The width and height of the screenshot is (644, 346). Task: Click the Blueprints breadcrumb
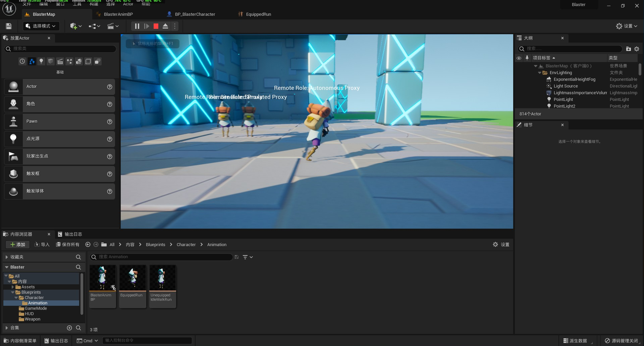point(155,245)
